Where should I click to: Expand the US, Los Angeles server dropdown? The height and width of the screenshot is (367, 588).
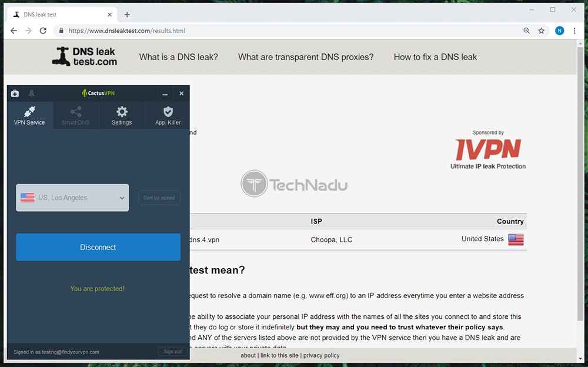pos(72,198)
